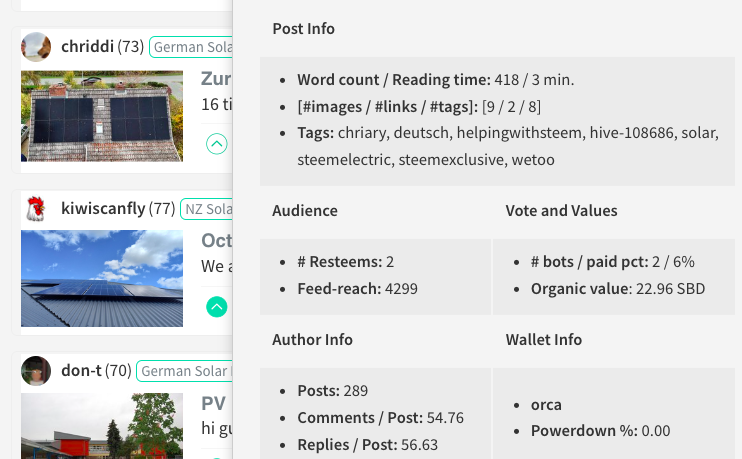Open don-t's building photo thumbnail
The width and height of the screenshot is (742, 459).
click(x=102, y=425)
